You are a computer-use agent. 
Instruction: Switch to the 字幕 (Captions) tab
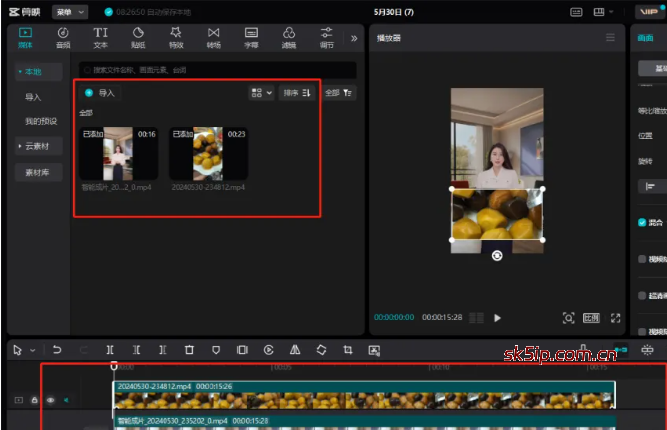coord(251,37)
